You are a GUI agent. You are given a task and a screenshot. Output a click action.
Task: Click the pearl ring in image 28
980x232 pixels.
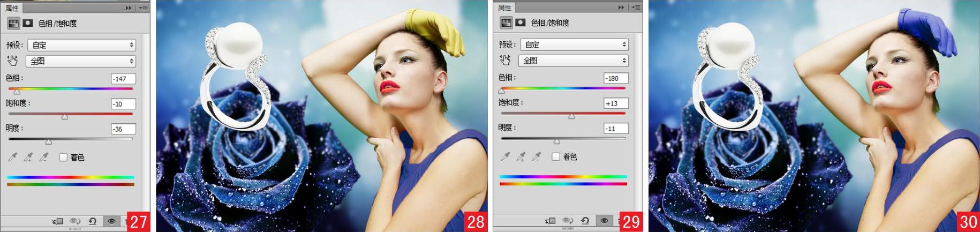tap(235, 76)
